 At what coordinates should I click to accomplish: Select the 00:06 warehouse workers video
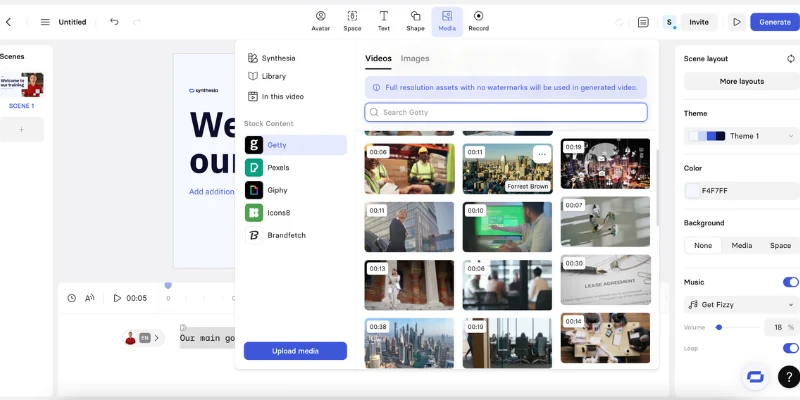tap(409, 169)
